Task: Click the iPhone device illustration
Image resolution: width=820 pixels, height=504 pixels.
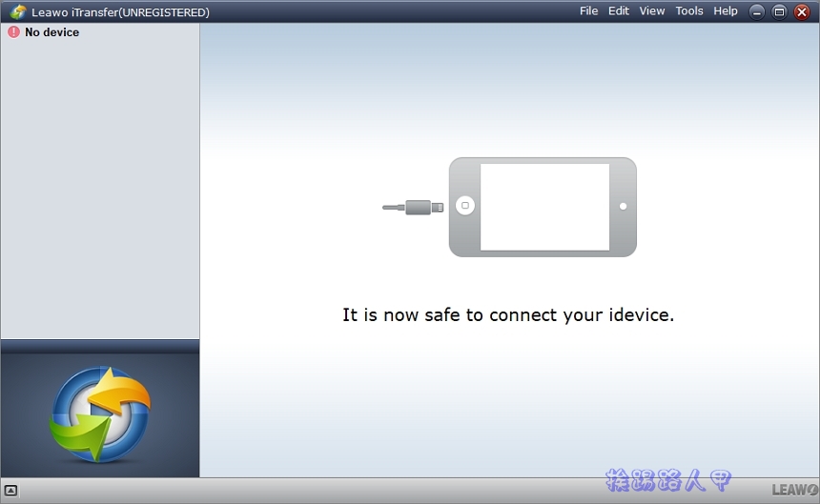Action: coord(543,207)
